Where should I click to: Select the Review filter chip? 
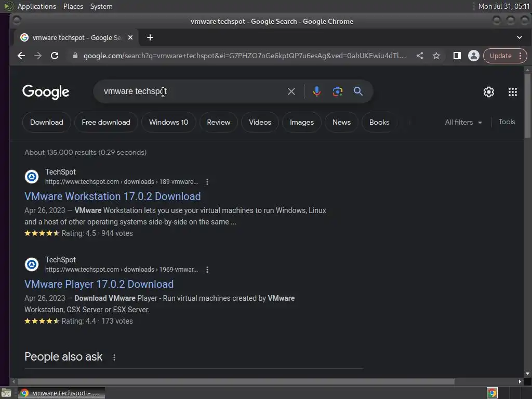coord(219,122)
